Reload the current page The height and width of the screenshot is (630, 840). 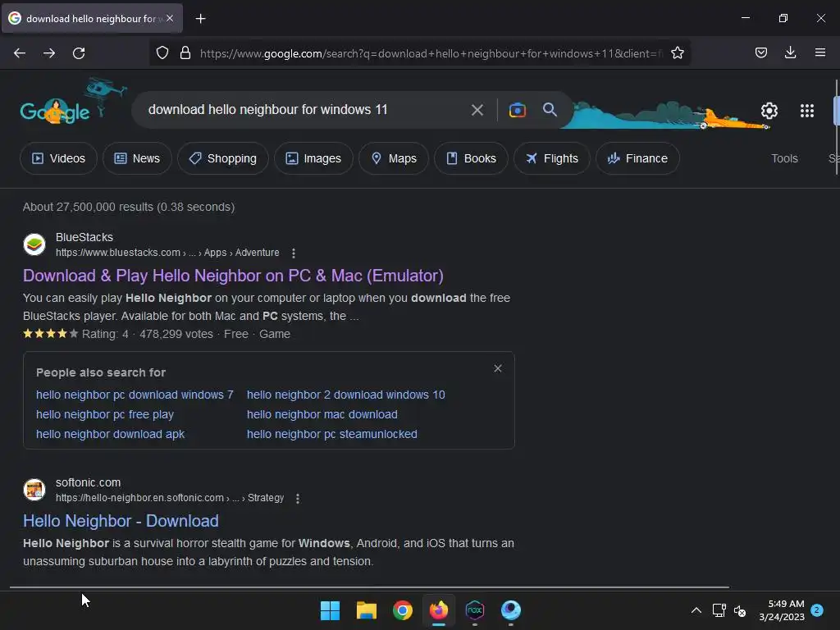(x=79, y=53)
